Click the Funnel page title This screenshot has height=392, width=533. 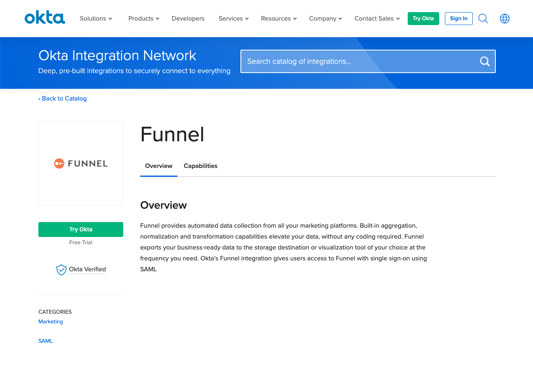(x=172, y=134)
